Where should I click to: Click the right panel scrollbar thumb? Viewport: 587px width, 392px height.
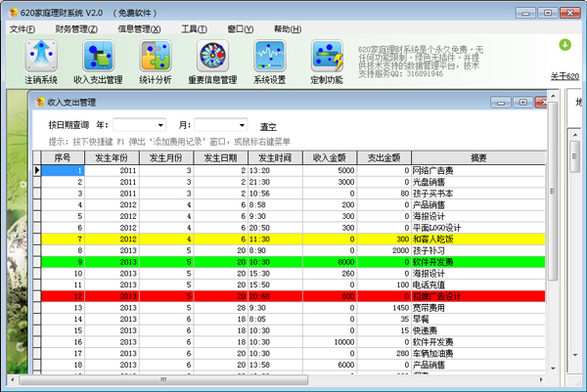[574, 156]
